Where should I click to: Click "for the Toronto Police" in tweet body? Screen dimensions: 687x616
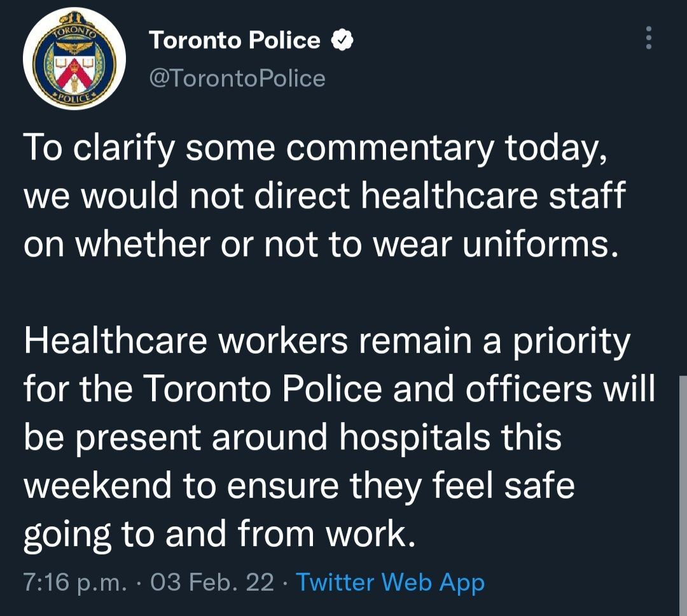[202, 388]
